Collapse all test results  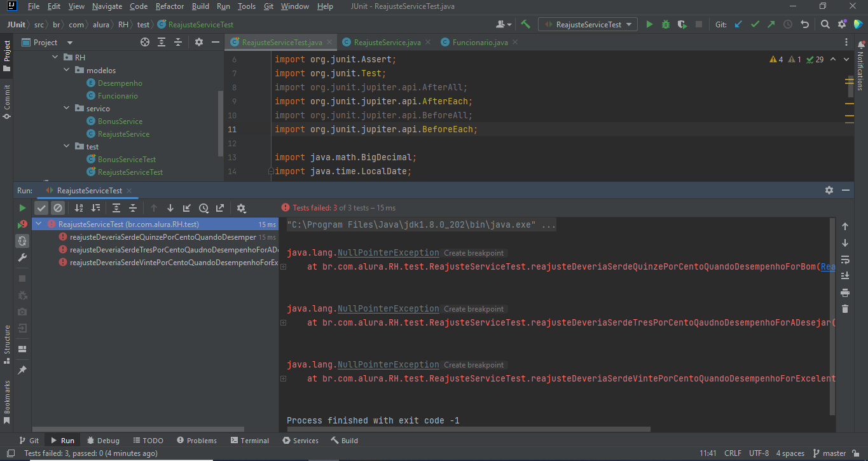point(133,208)
